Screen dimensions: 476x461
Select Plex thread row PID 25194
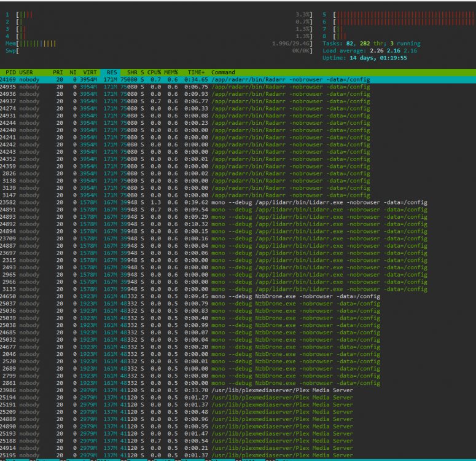coord(238,398)
